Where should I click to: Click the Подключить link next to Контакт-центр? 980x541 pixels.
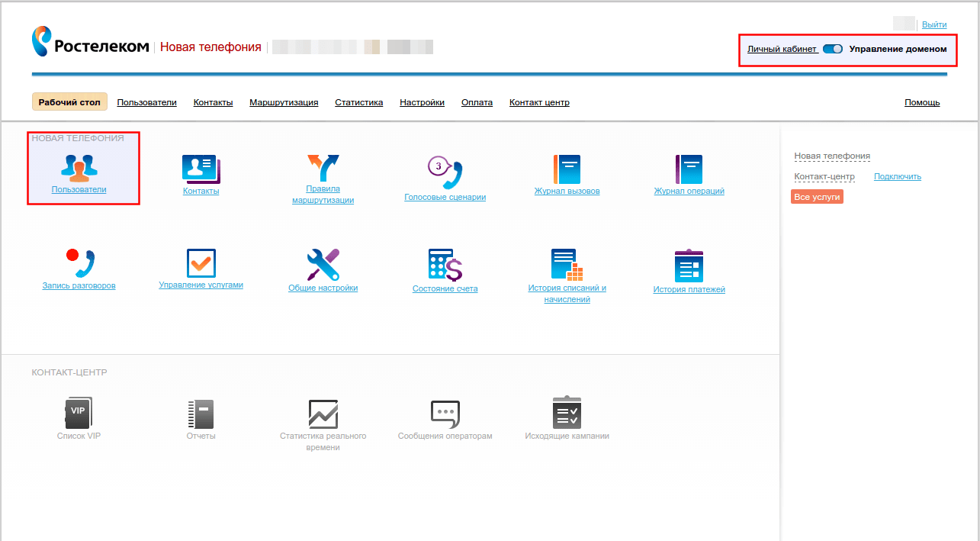(898, 176)
